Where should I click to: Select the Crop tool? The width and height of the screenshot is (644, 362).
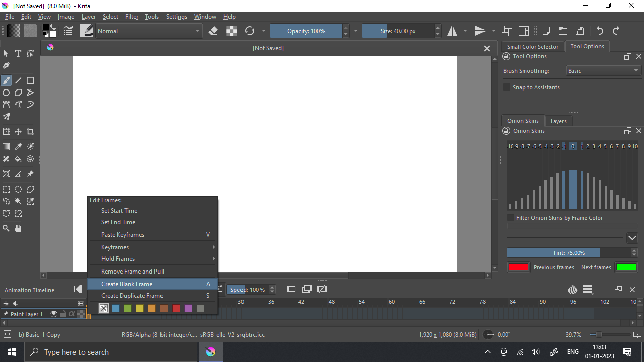coord(30,132)
